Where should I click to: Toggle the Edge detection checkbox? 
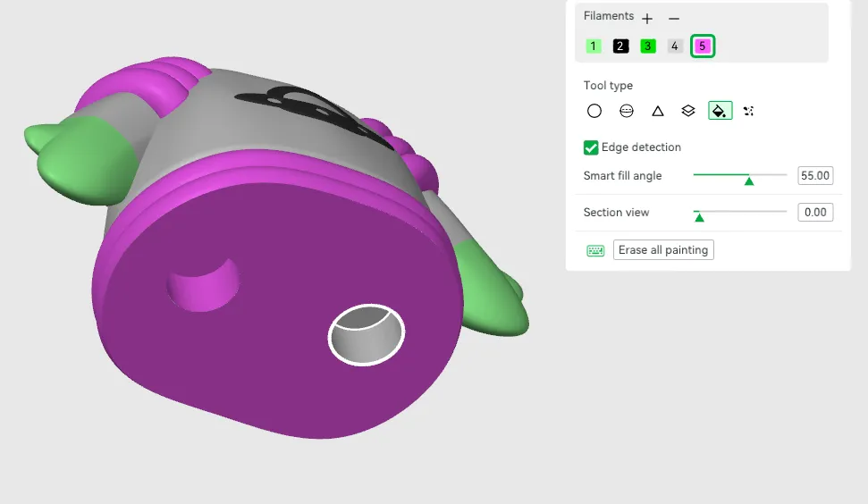click(591, 147)
